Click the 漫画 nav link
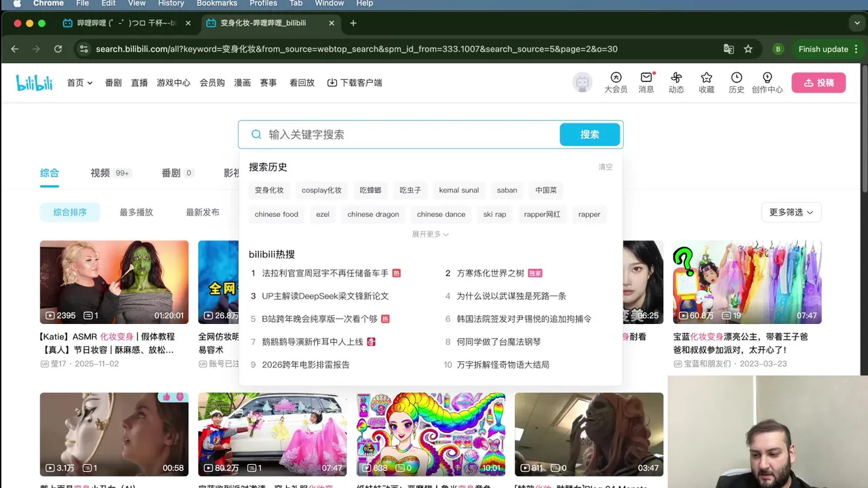 pyautogui.click(x=242, y=83)
